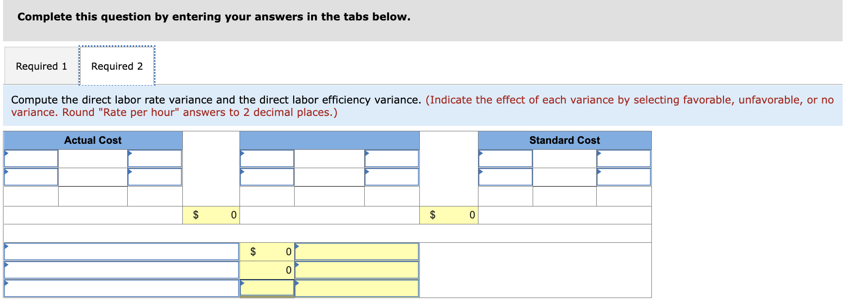Image resolution: width=868 pixels, height=305 pixels.
Task: Open the Standard Cost rate per hour dropdown
Action: pos(624,158)
